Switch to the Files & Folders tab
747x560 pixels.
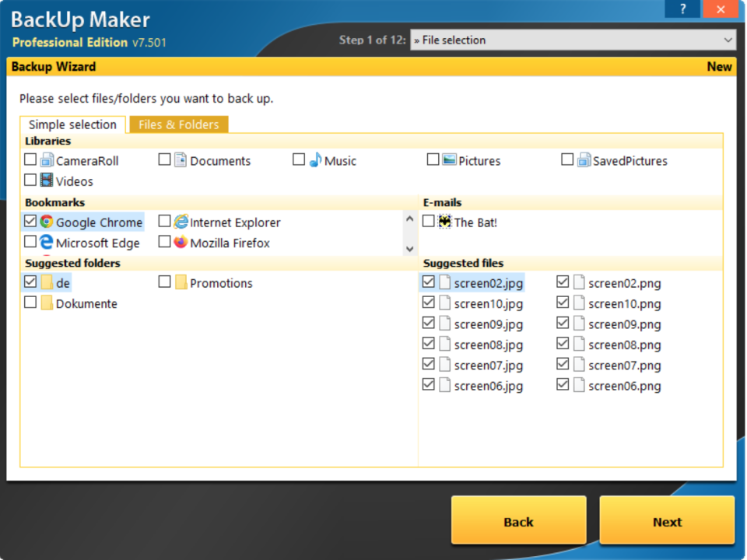pyautogui.click(x=178, y=124)
